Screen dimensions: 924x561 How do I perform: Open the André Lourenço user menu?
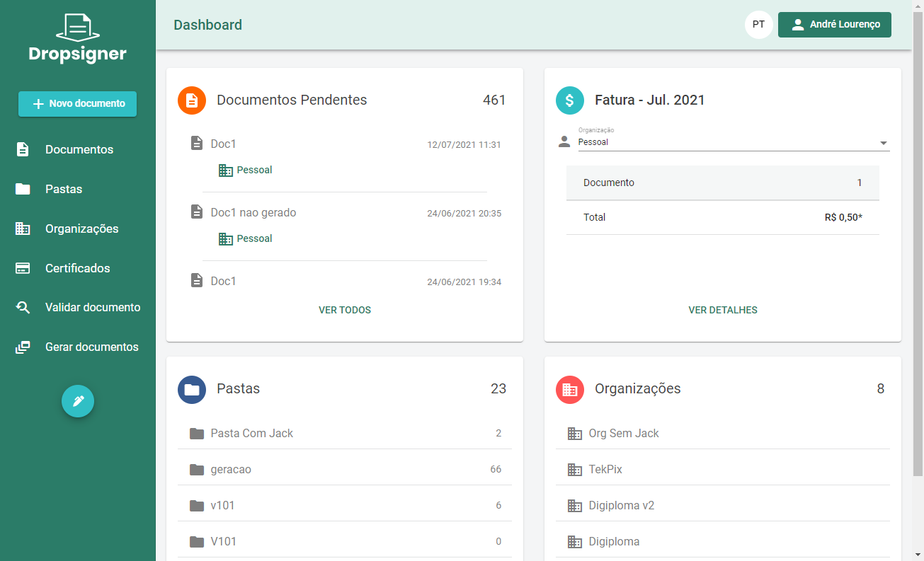click(x=835, y=25)
